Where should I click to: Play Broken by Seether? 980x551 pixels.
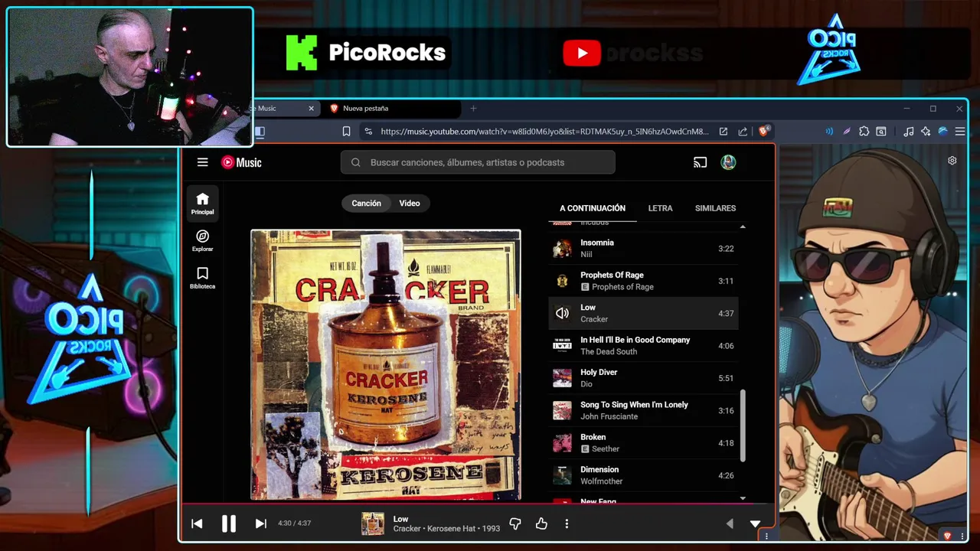[x=643, y=443]
